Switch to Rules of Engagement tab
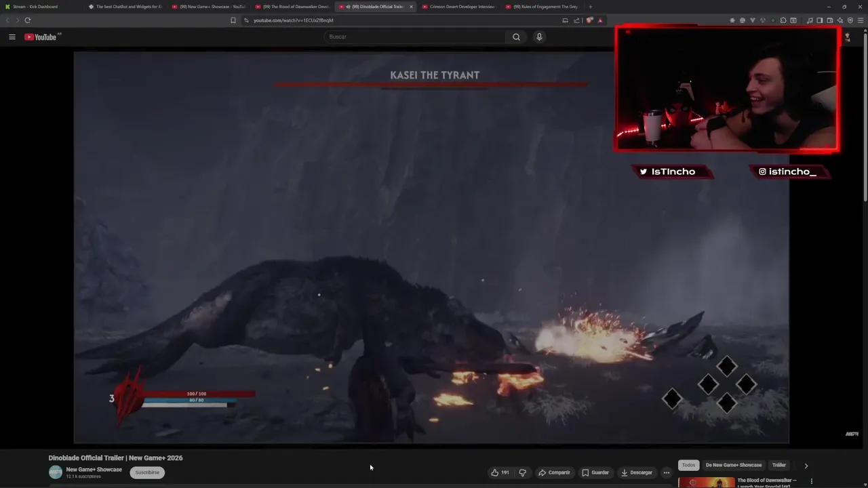This screenshot has width=868, height=488. pos(542,7)
